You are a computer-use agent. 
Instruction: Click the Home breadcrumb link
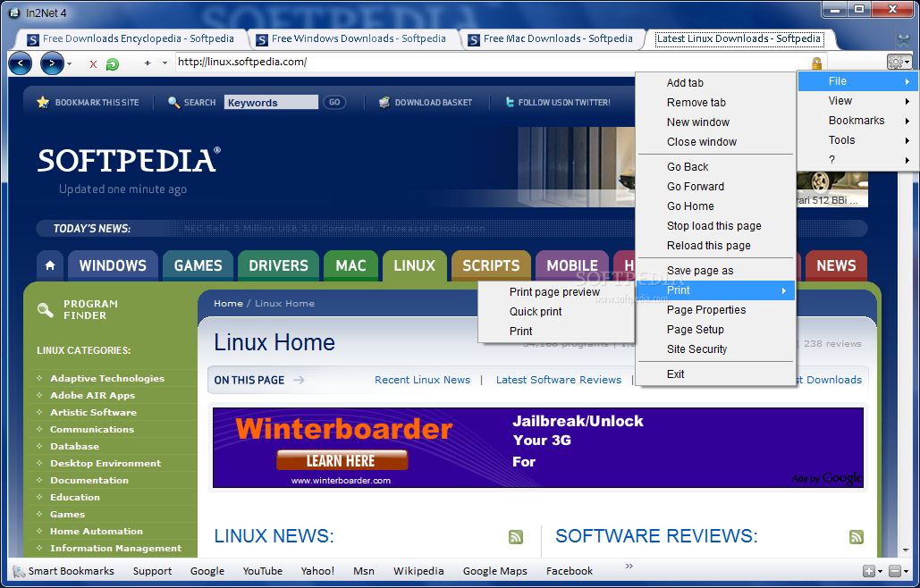[x=228, y=303]
